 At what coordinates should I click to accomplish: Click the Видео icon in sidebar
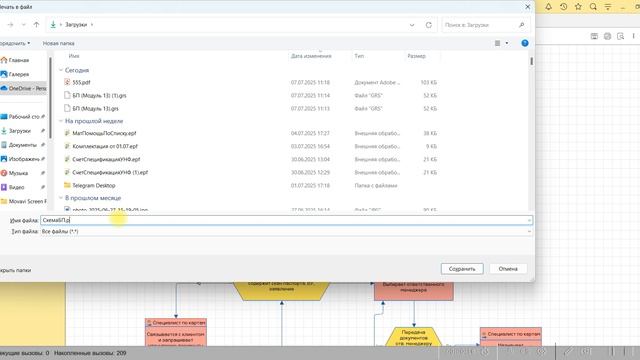[4, 187]
